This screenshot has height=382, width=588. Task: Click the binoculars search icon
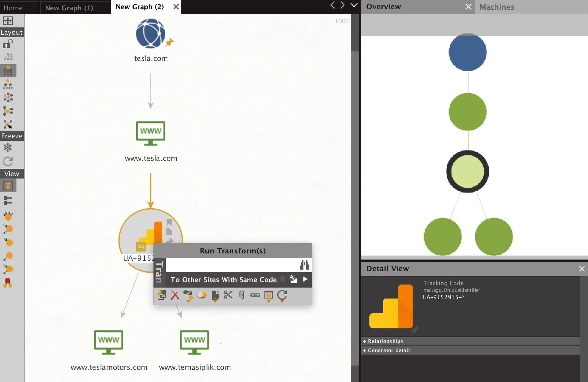coord(304,265)
